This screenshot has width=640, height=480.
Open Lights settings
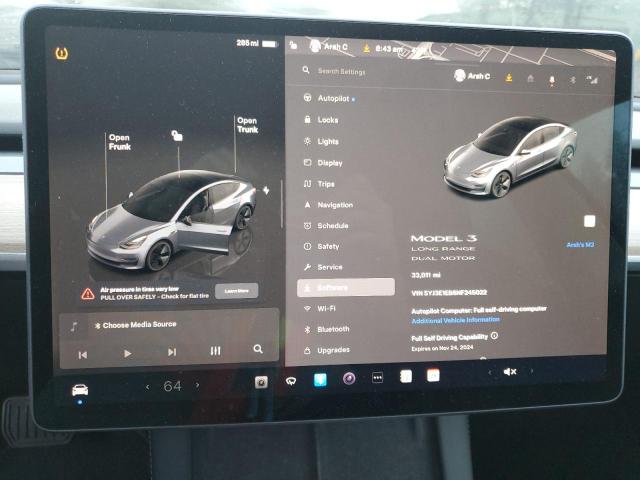tap(321, 141)
